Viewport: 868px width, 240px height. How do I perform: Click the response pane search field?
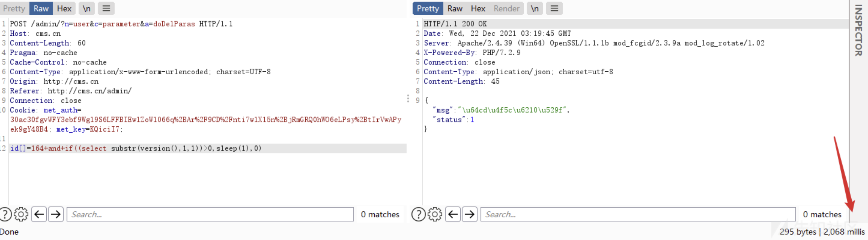pos(638,214)
